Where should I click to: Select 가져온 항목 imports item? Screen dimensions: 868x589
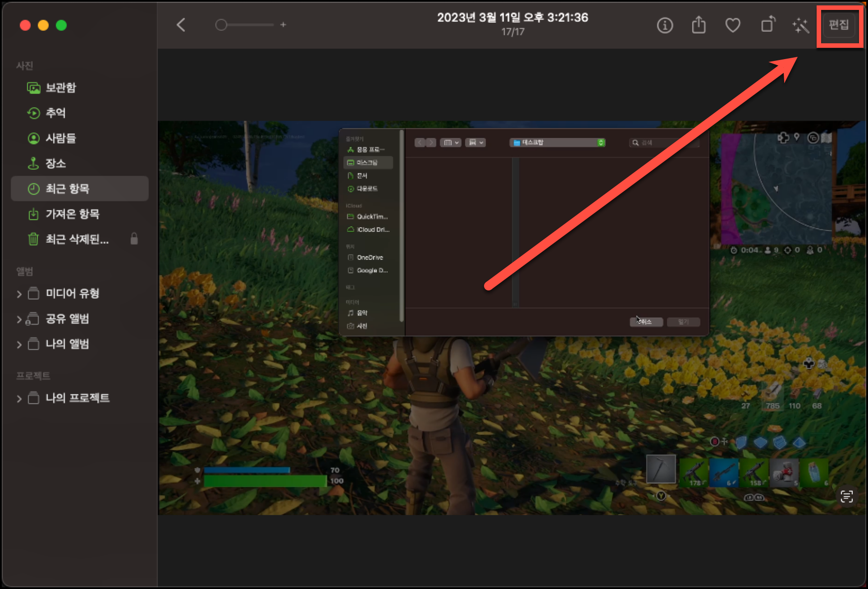[72, 214]
